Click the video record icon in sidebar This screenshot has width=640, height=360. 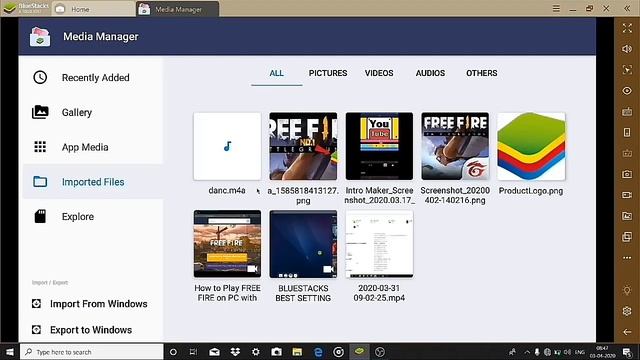click(627, 195)
